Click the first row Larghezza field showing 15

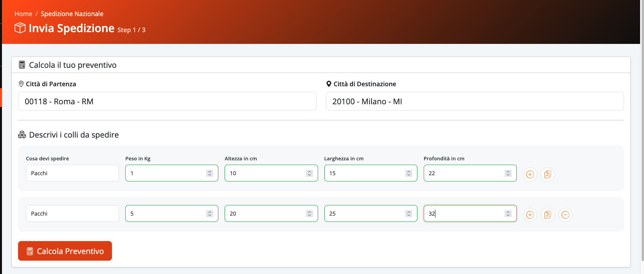371,173
